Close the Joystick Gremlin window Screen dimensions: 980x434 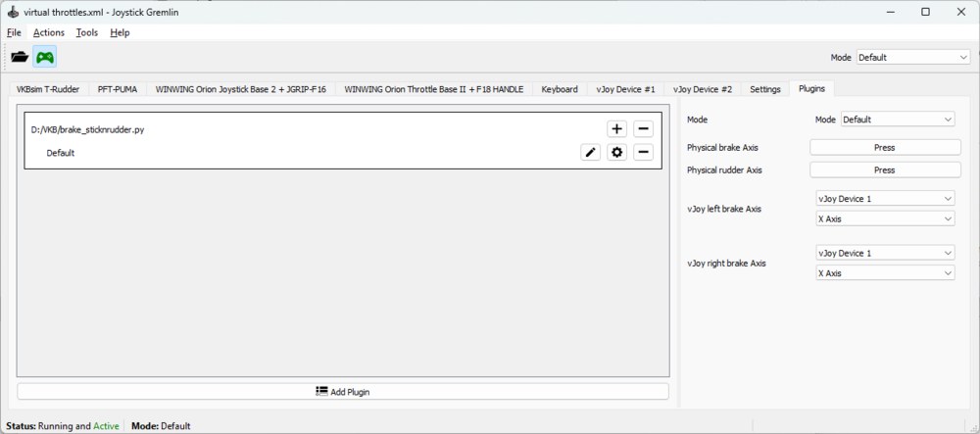click(x=960, y=12)
